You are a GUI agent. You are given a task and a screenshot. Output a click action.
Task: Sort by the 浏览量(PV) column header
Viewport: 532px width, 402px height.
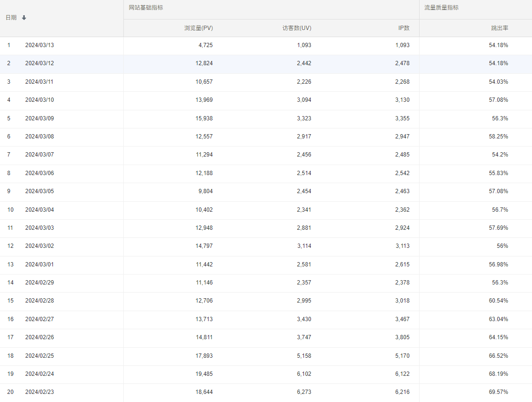(x=199, y=28)
